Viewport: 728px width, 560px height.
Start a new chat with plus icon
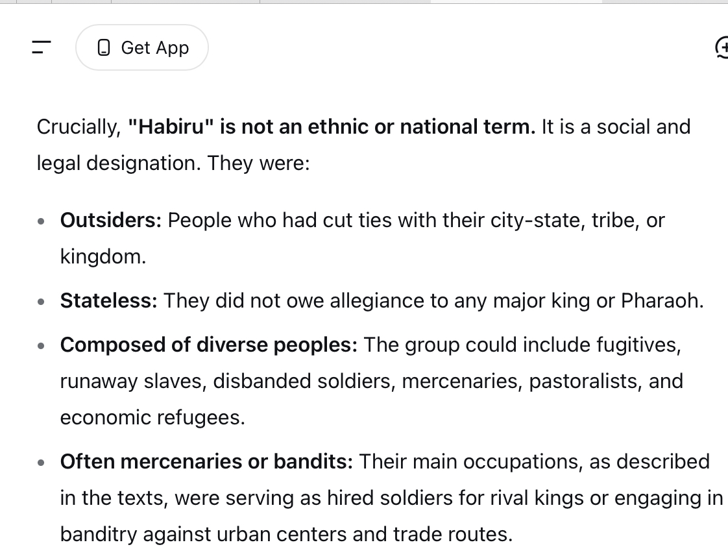722,47
